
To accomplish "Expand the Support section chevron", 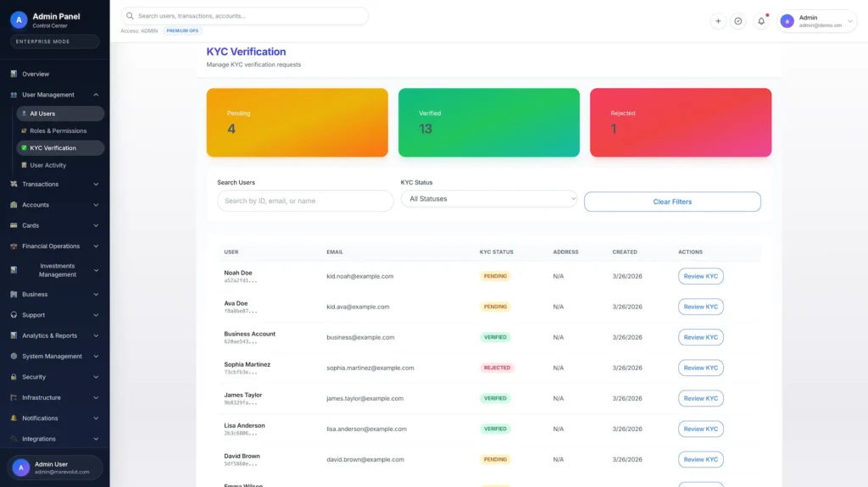I will click(x=96, y=315).
